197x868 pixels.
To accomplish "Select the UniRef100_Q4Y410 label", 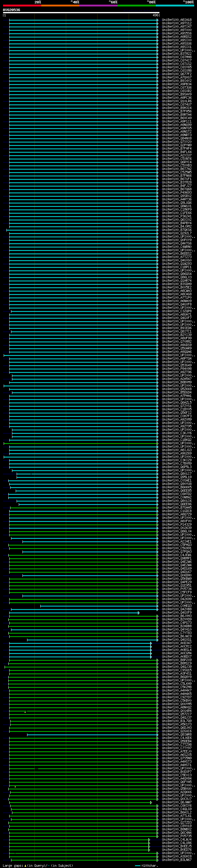I will pyautogui.click(x=177, y=630).
